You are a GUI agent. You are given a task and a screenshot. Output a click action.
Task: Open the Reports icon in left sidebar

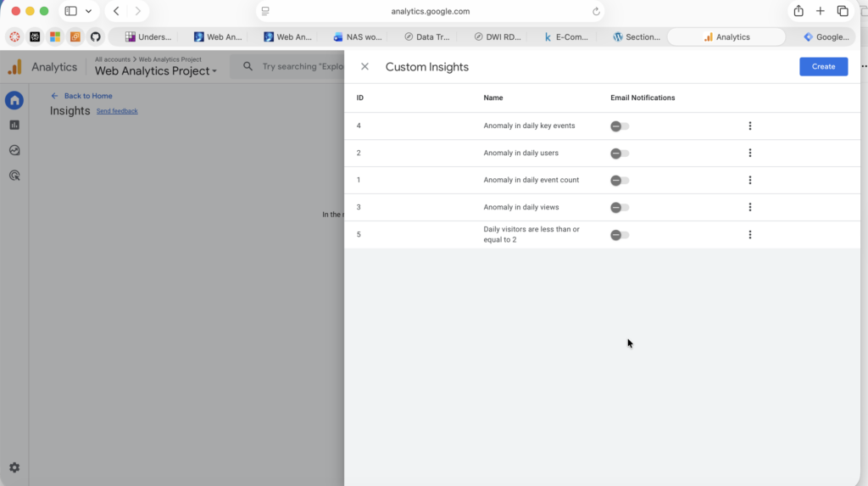pos(14,126)
